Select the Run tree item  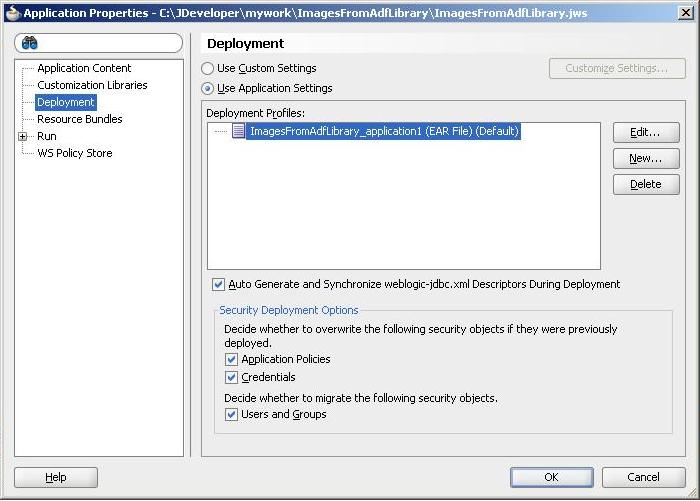pos(46,136)
